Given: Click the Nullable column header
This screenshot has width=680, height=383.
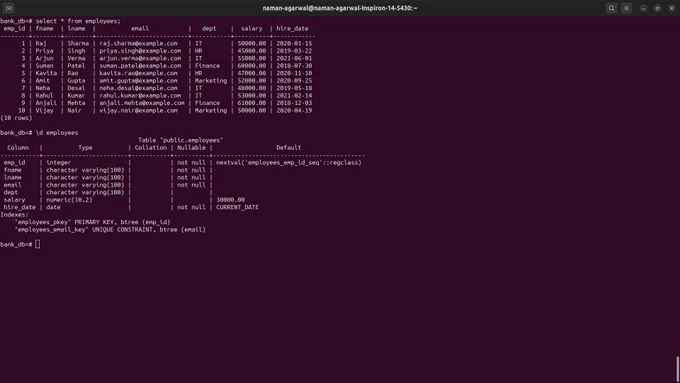Looking at the screenshot, I should [191, 147].
